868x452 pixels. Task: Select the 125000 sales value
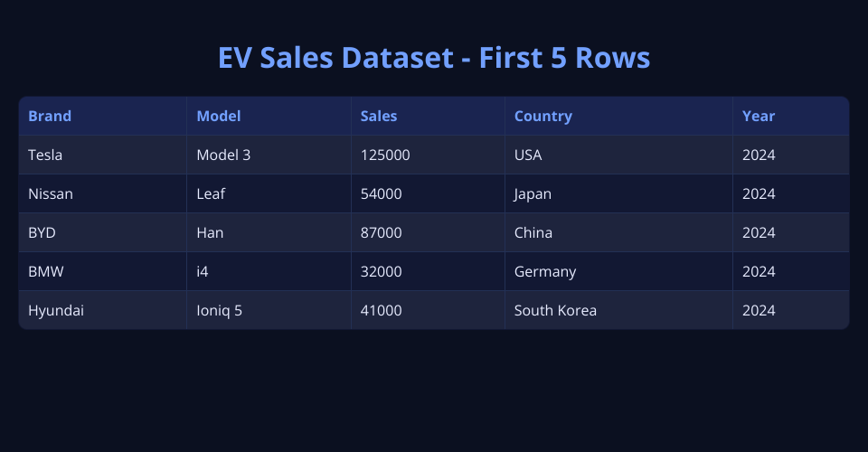pos(385,155)
